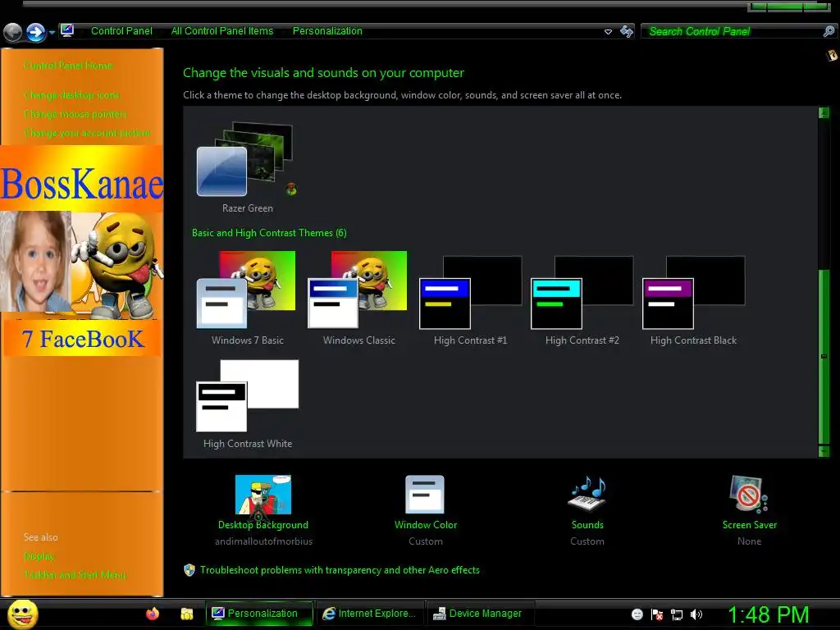Image resolution: width=840 pixels, height=630 pixels.
Task: Open folder icon pinned on taskbar
Action: click(x=186, y=614)
